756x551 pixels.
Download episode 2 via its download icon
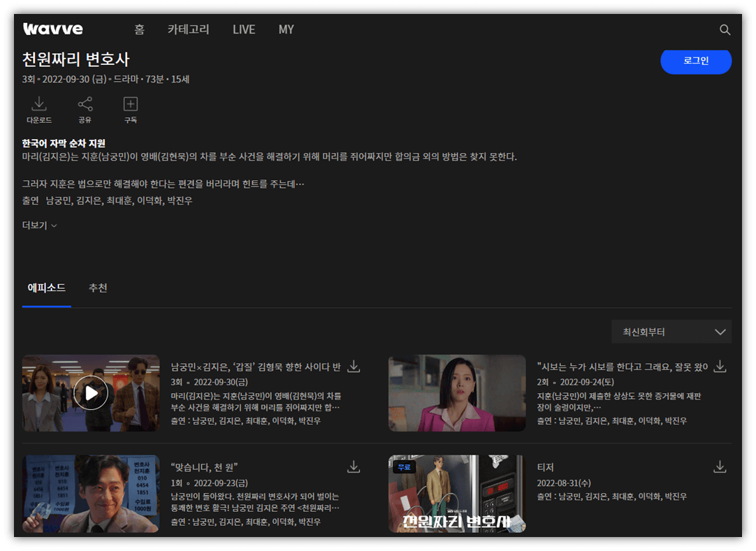pos(720,366)
